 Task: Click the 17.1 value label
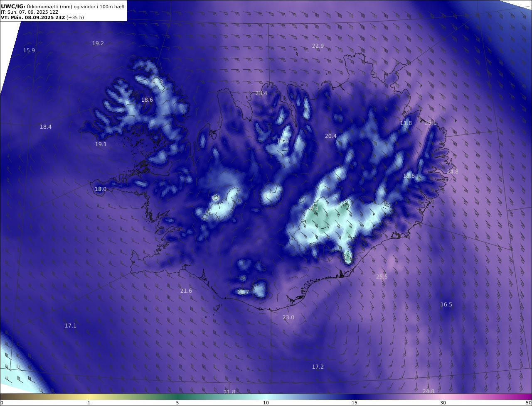[71, 326]
